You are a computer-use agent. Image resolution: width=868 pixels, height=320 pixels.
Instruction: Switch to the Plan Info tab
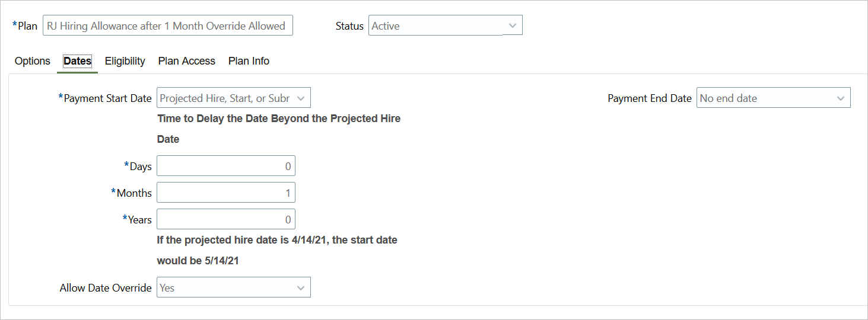(x=249, y=61)
